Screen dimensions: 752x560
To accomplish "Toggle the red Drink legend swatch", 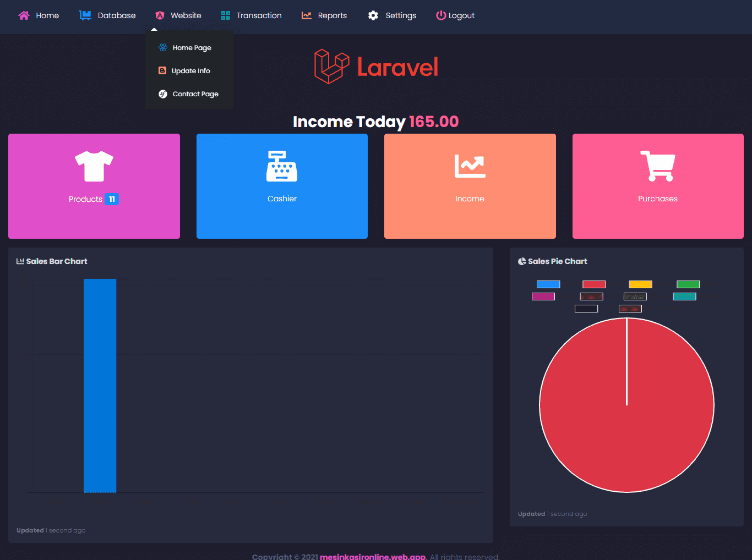I will point(594,284).
